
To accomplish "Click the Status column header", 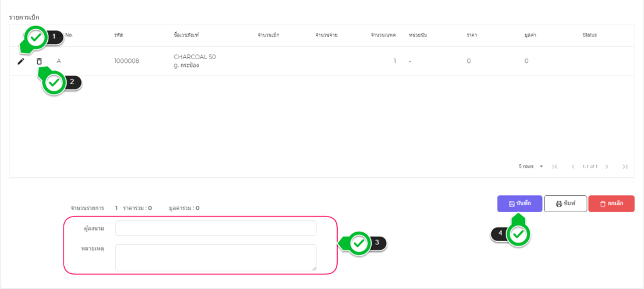I will point(589,35).
